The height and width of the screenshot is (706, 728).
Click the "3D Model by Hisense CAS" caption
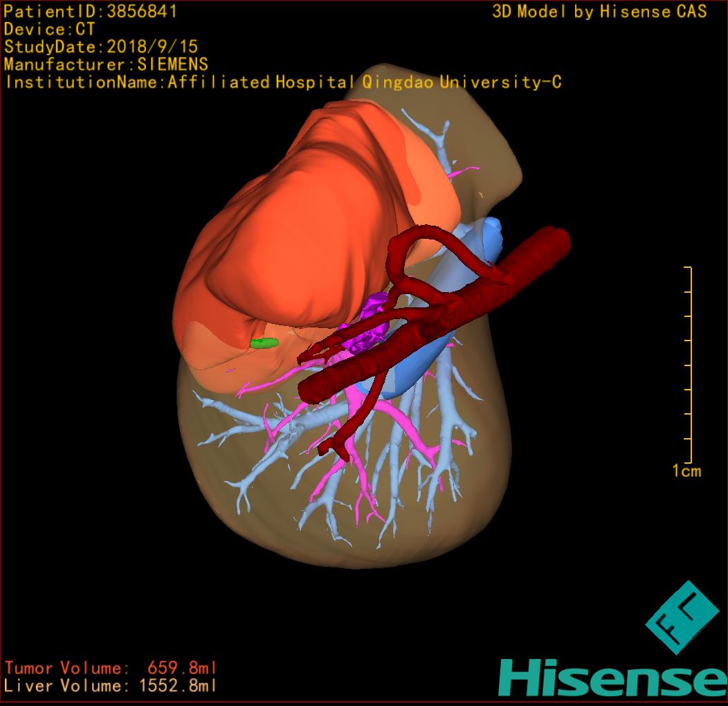[x=599, y=12]
